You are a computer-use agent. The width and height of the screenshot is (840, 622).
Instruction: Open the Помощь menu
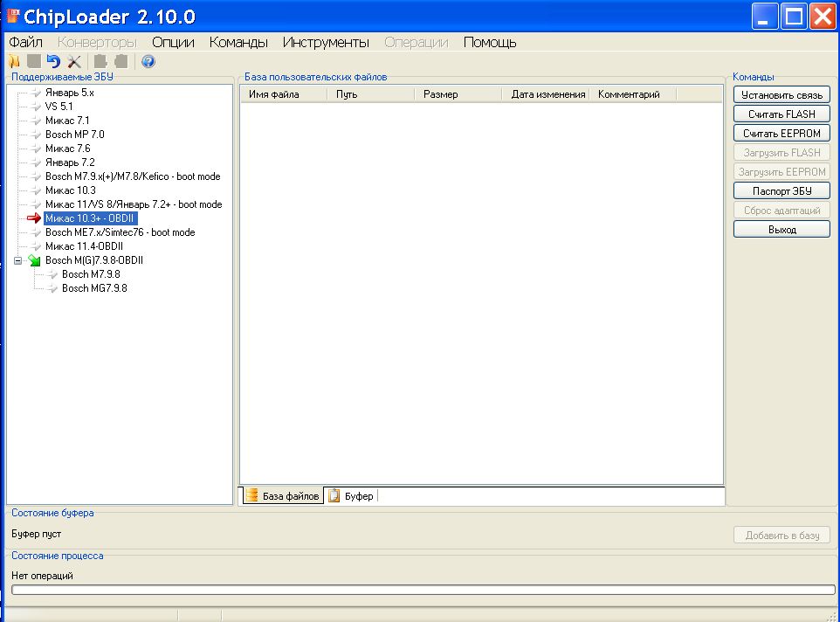[490, 42]
